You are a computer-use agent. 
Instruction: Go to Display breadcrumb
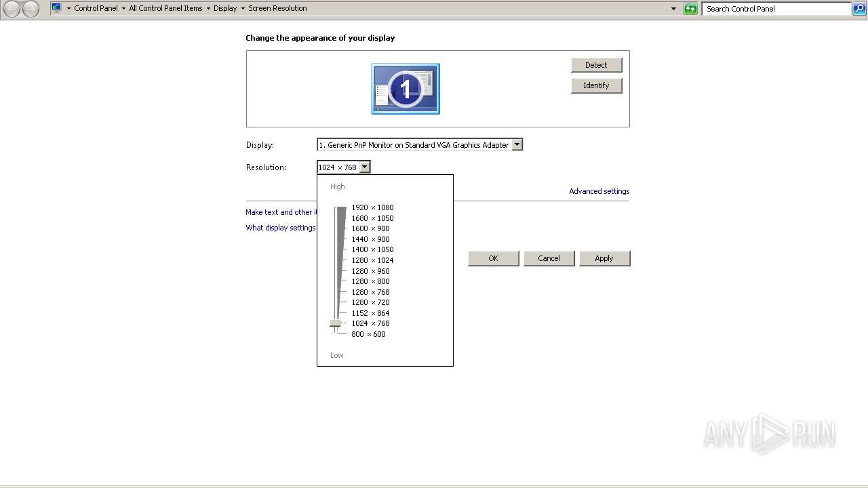click(x=225, y=9)
